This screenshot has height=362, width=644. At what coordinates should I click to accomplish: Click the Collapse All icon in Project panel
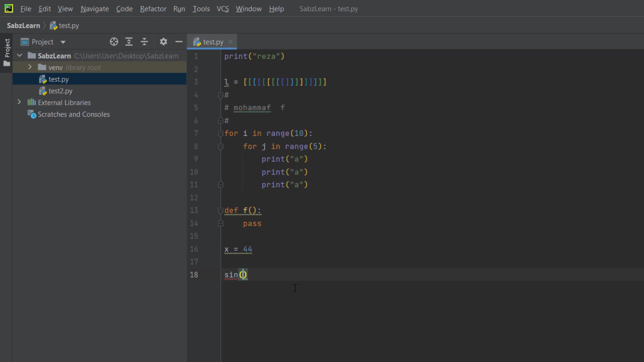click(x=144, y=42)
